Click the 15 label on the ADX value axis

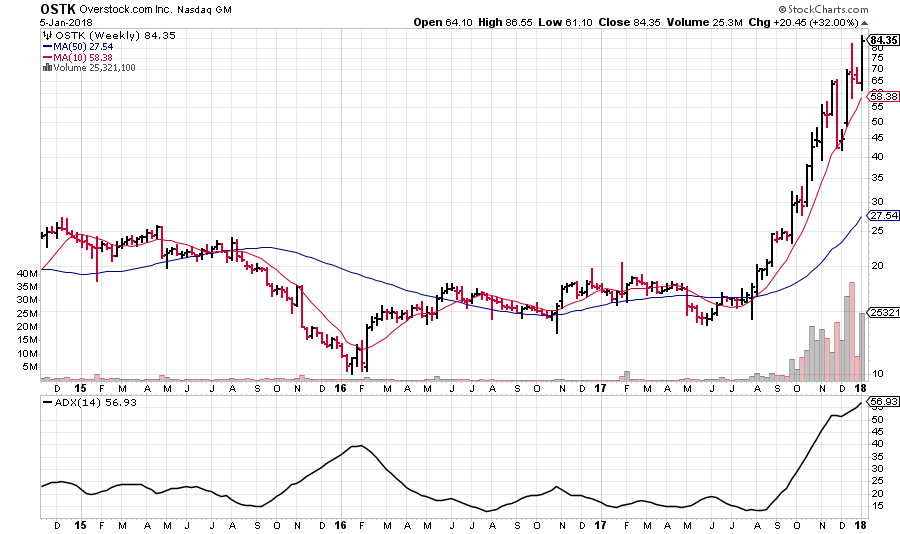[878, 506]
